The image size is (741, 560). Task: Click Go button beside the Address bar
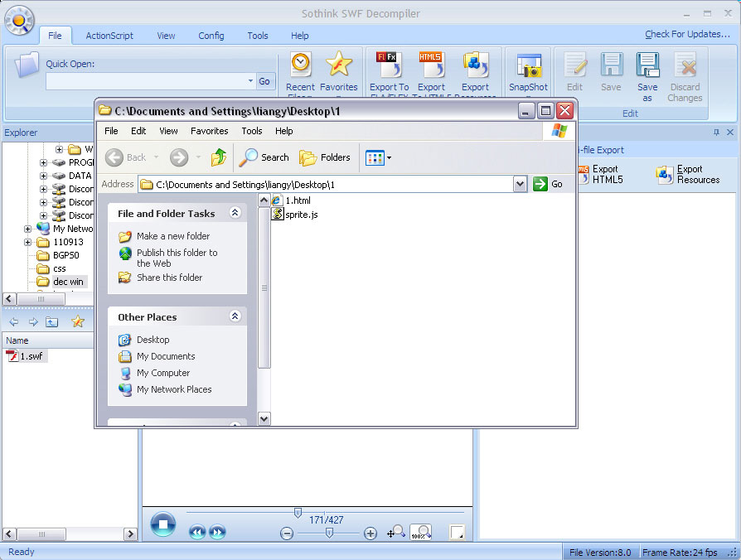coord(548,184)
